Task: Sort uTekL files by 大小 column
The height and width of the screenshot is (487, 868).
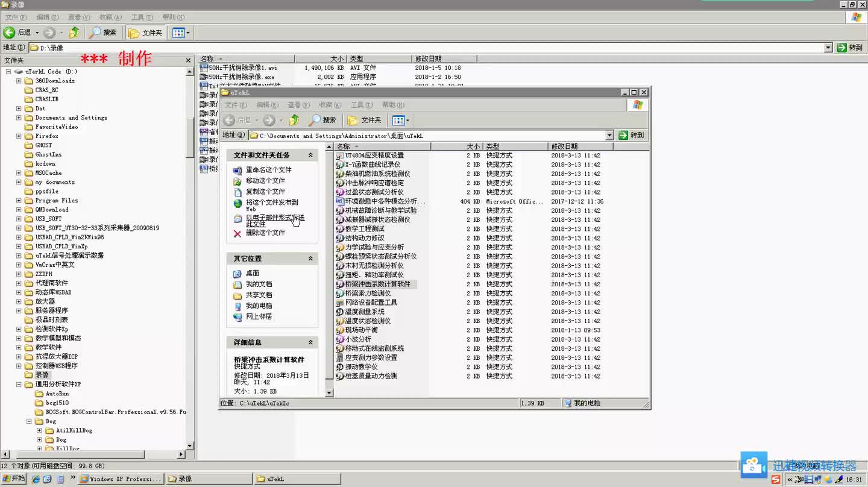Action: click(456, 146)
